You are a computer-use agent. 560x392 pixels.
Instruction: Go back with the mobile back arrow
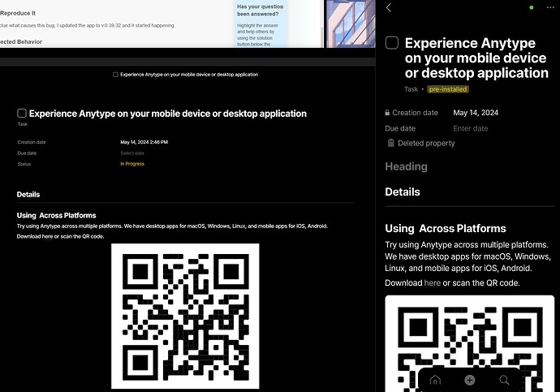(x=389, y=7)
